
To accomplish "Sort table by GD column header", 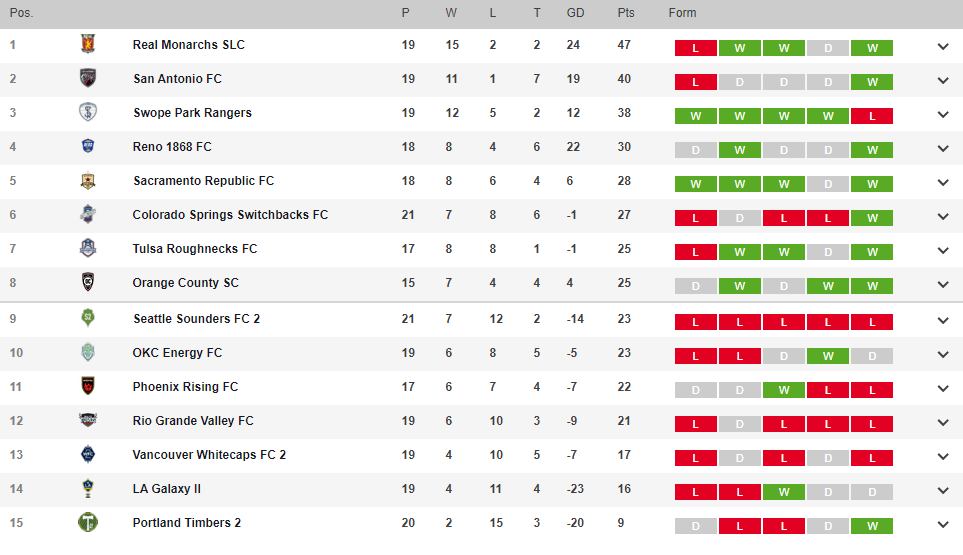I will click(575, 13).
